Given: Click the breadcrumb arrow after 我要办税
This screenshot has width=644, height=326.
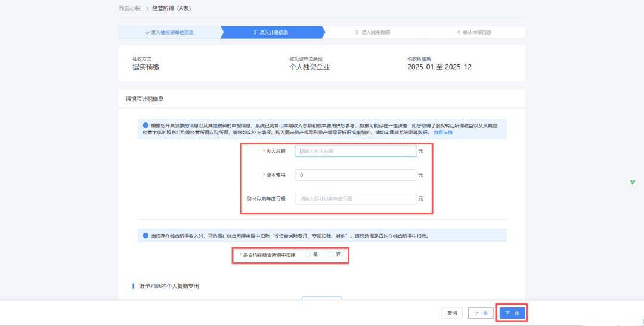Looking at the screenshot, I should [x=147, y=8].
